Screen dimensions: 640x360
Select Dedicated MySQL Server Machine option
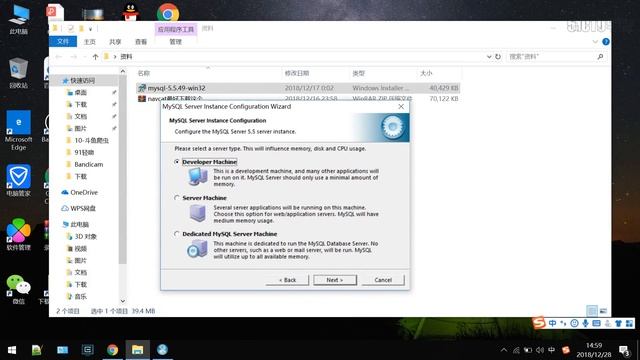(177, 234)
